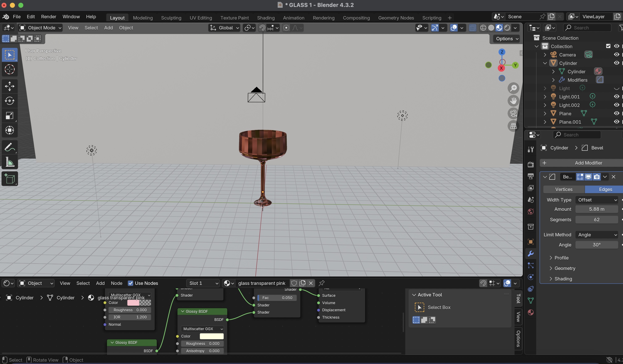This screenshot has width=623, height=364.
Task: Switch to the Shading workspace tab
Action: [x=266, y=18]
